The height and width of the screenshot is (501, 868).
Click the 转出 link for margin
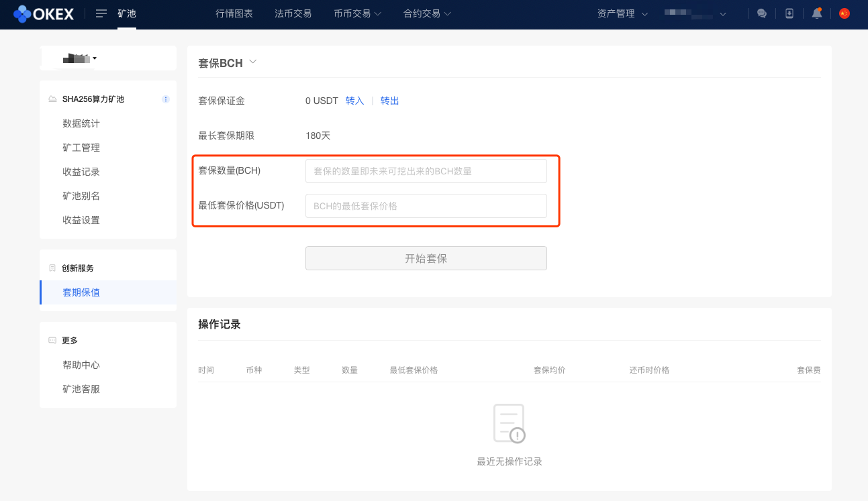pyautogui.click(x=389, y=101)
